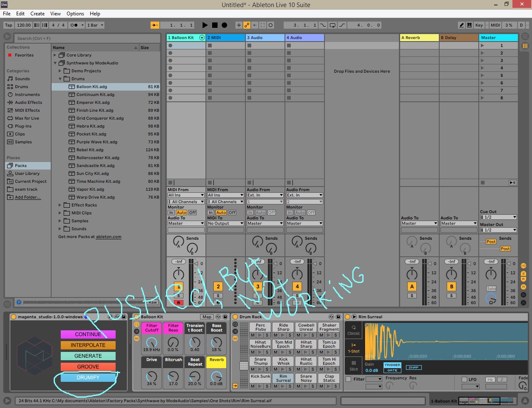Toggle track 1 activator button
Image resolution: width=532 pixels, height=408 pixels.
coord(178,287)
